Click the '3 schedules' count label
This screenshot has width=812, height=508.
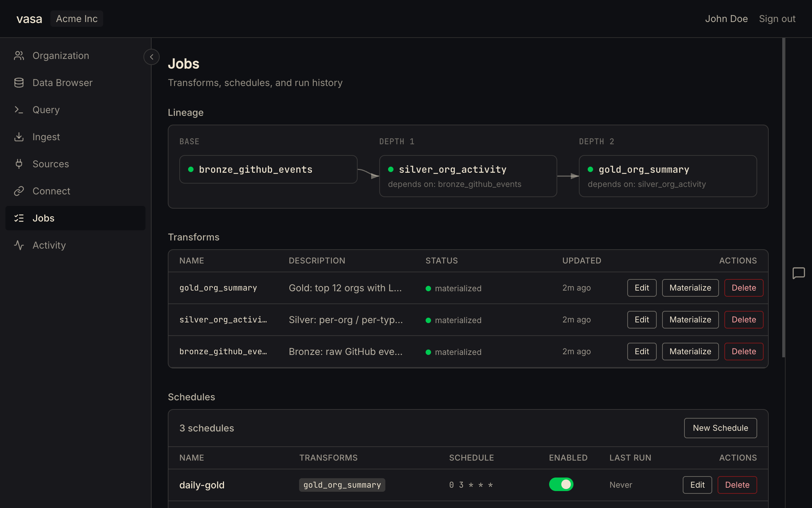[207, 428]
